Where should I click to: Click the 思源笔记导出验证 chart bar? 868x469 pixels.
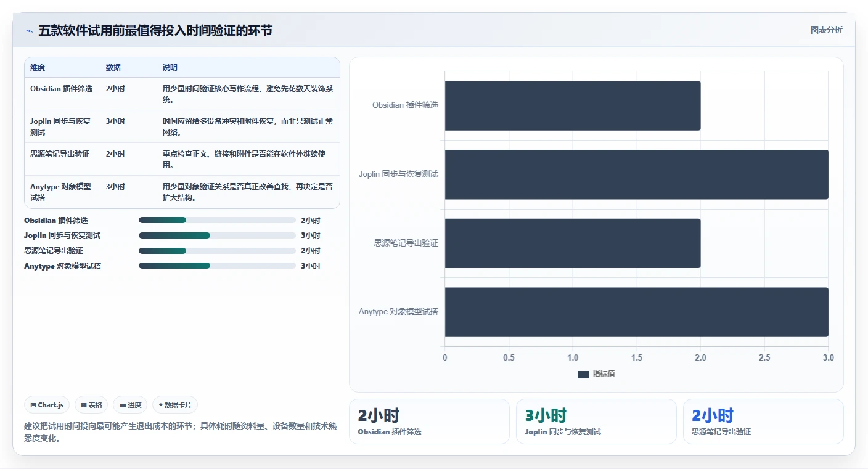tap(573, 243)
